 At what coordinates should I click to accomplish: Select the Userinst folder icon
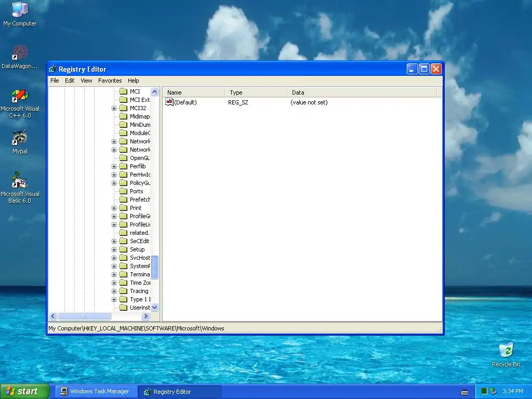click(124, 308)
